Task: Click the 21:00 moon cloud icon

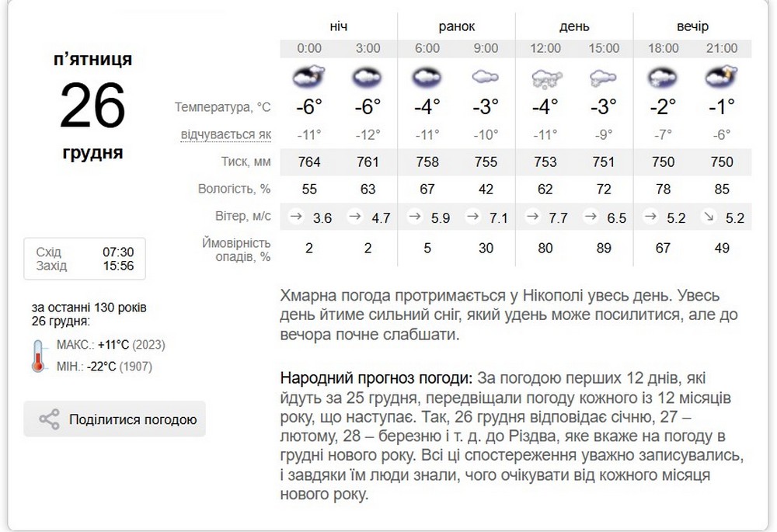Action: [721, 77]
